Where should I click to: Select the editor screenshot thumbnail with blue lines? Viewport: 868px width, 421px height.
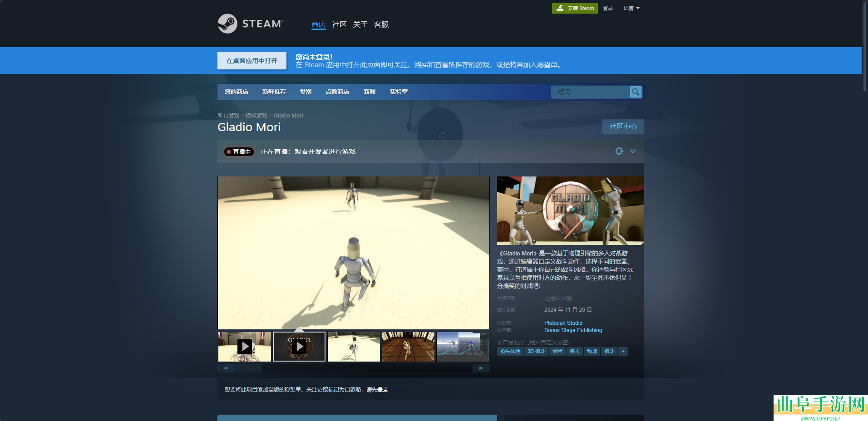coord(463,347)
